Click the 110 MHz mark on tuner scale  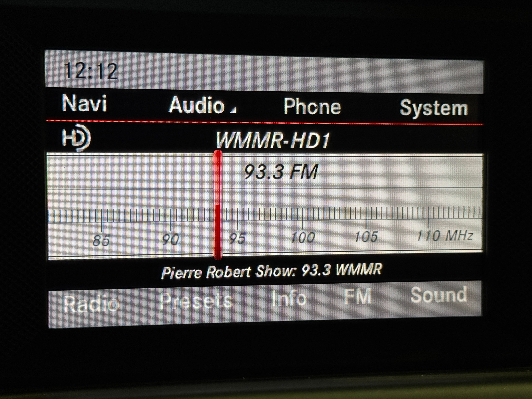click(445, 236)
